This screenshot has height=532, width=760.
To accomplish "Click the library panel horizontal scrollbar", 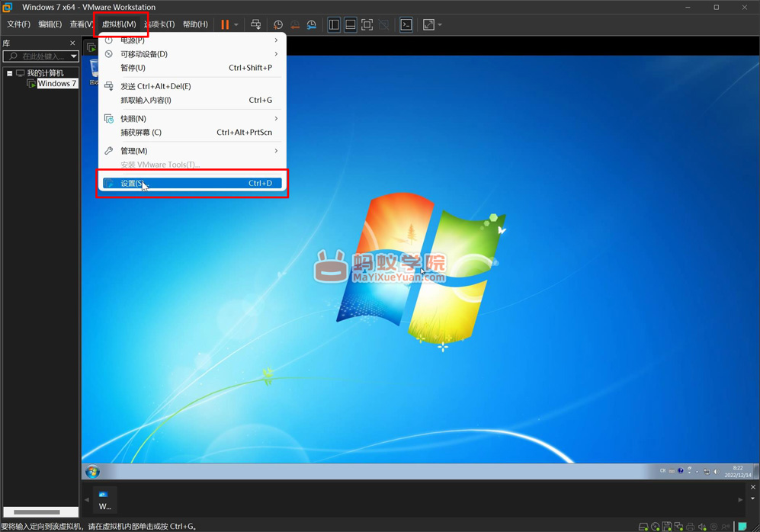I will [37, 512].
